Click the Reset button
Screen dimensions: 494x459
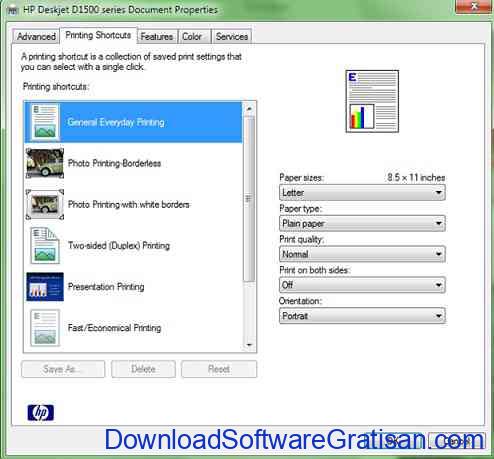pyautogui.click(x=219, y=369)
